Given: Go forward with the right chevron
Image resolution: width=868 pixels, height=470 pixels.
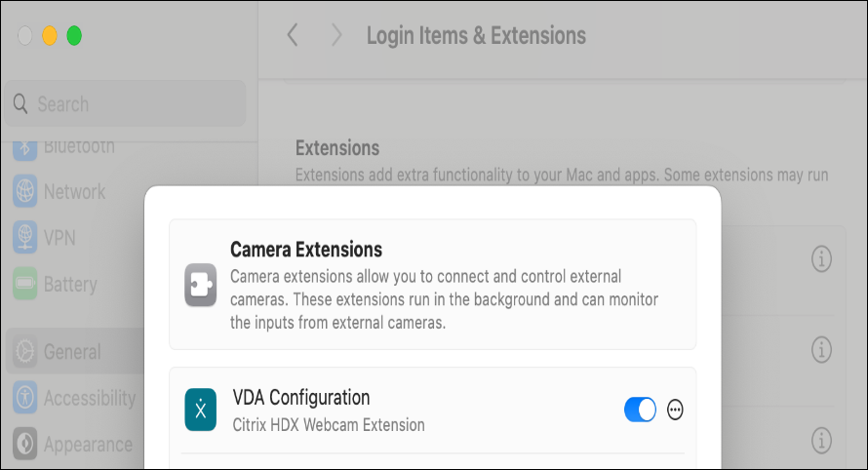Looking at the screenshot, I should [336, 36].
